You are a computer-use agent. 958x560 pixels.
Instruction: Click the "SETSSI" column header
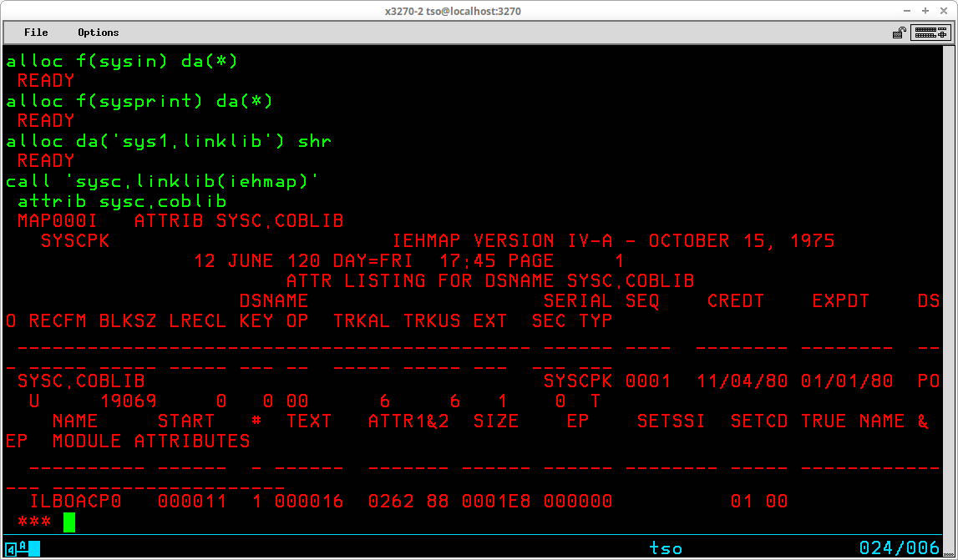click(672, 422)
